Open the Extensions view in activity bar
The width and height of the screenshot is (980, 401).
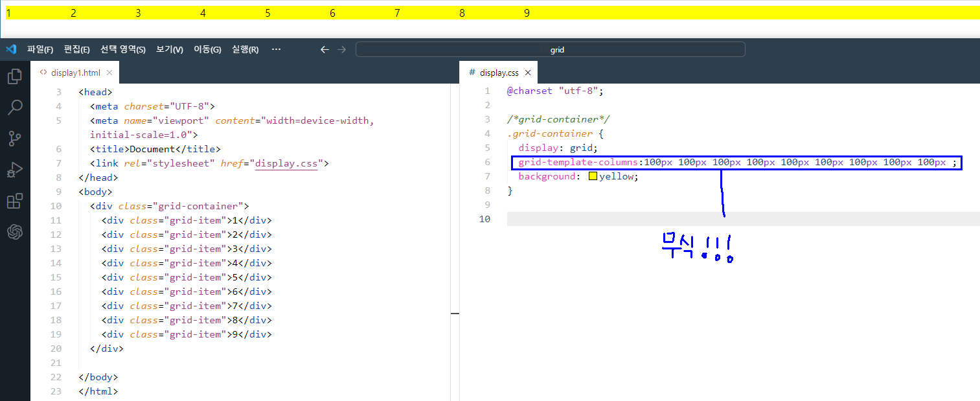(14, 201)
